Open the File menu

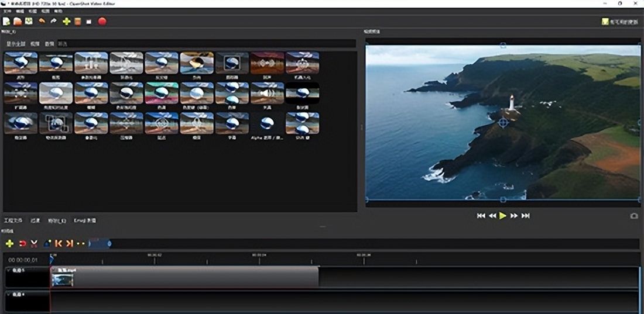(x=6, y=11)
